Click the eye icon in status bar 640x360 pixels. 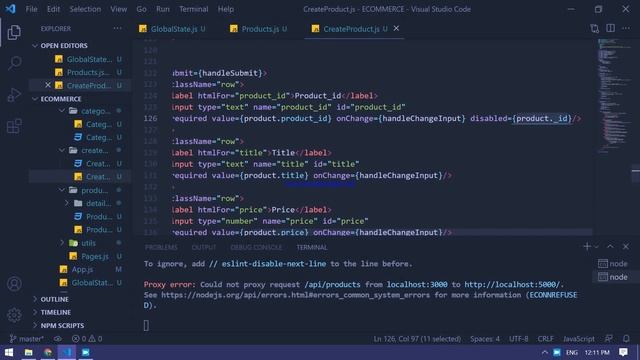pos(58,339)
